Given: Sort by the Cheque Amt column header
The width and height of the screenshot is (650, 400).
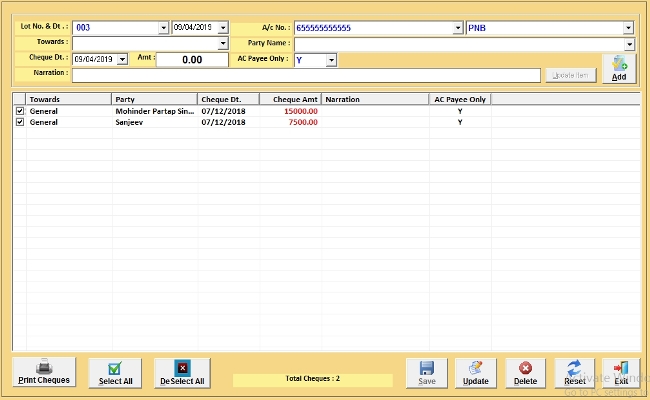Looking at the screenshot, I should tap(289, 100).
